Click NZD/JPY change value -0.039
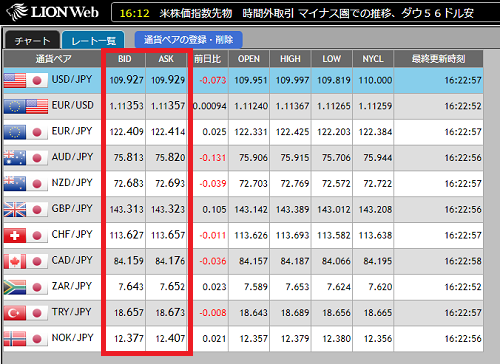The width and height of the screenshot is (500, 364). tap(213, 183)
